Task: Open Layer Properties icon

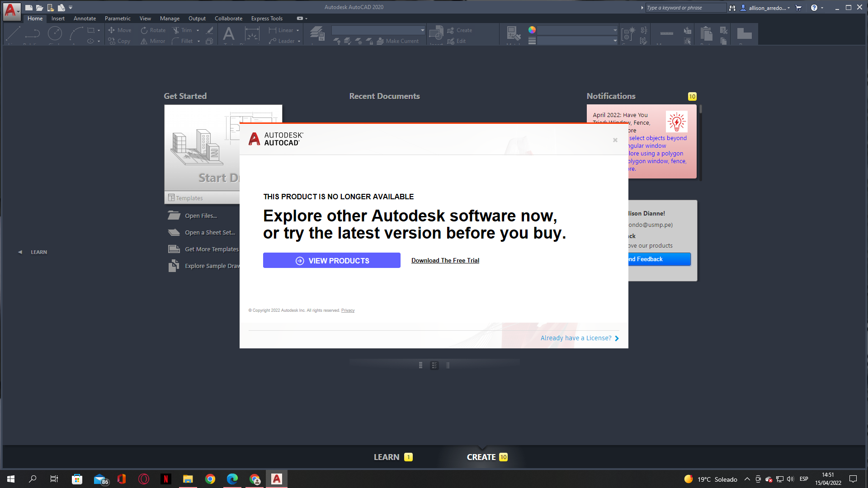Action: (317, 34)
